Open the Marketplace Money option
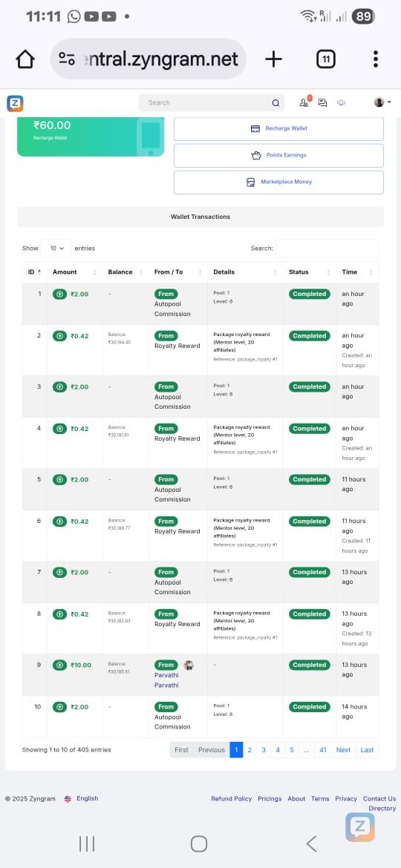 point(278,182)
